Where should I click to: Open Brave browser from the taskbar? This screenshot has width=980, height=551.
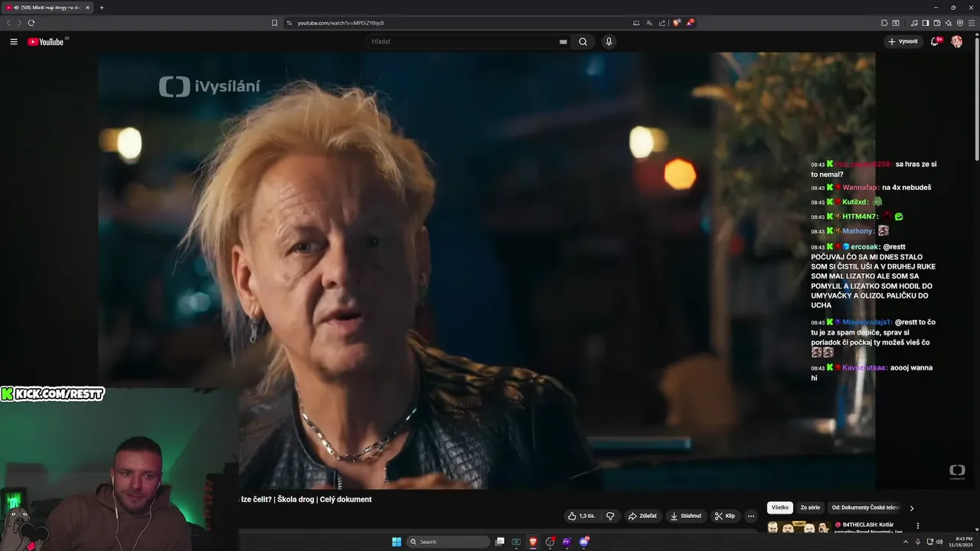[x=533, y=542]
